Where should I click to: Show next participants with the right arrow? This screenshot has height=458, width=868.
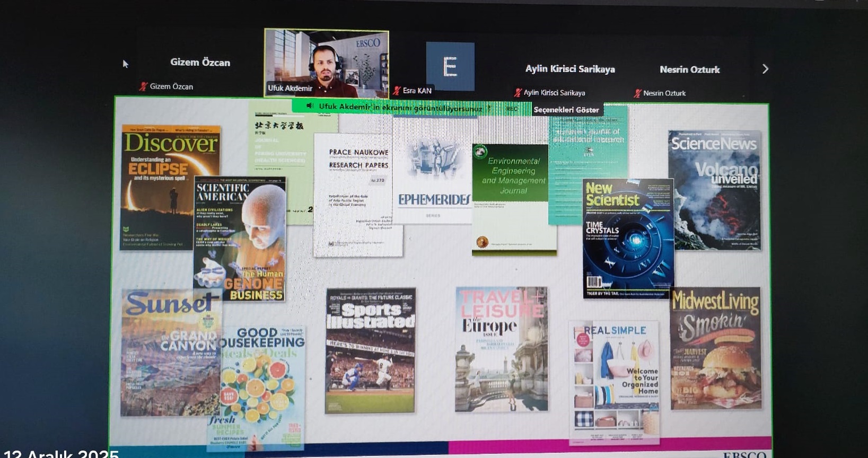point(765,69)
